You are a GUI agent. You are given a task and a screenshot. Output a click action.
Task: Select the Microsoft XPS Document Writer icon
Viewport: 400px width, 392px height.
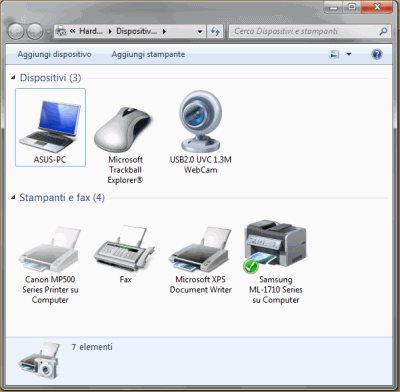(x=200, y=249)
